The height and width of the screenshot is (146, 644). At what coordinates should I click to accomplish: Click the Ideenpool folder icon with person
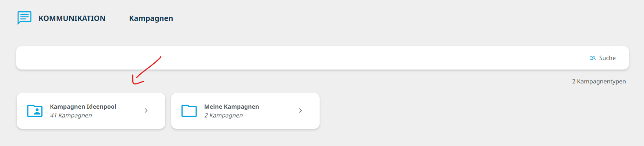click(35, 111)
